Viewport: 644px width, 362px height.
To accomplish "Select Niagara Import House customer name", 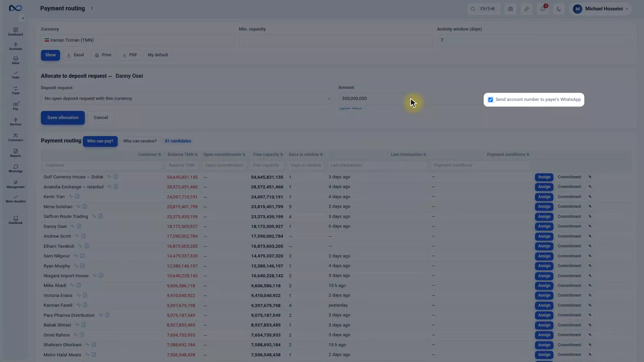I will point(66,276).
